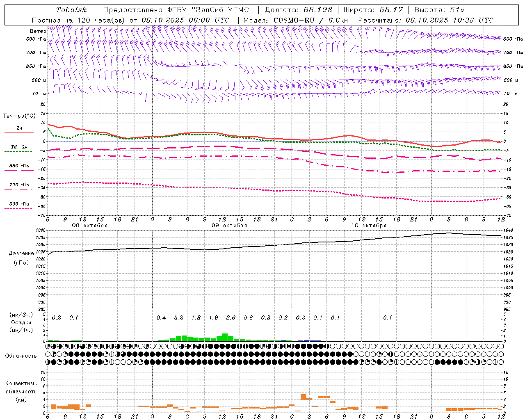Click the "Конвективн." convective cloud label
This screenshot has width=525, height=420.
[21, 383]
